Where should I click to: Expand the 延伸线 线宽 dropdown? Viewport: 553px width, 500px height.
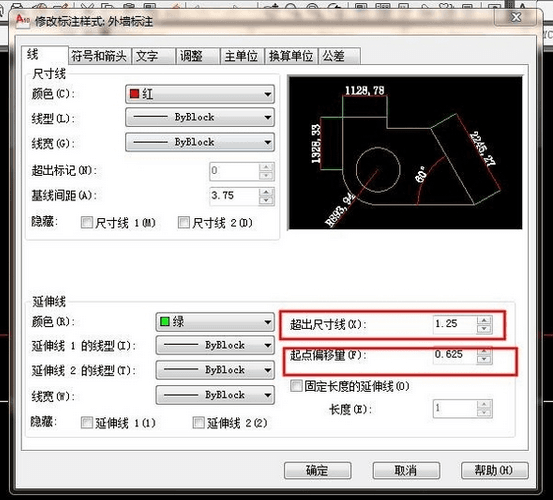point(215,395)
